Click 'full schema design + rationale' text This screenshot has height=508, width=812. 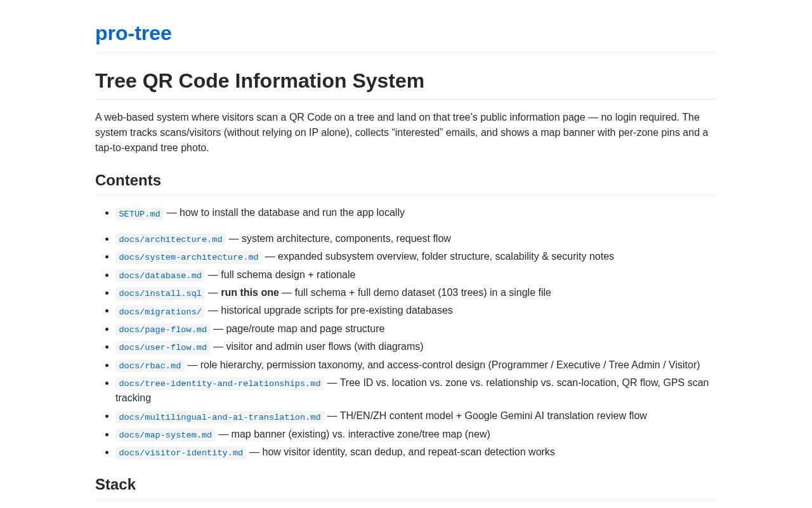pos(288,275)
